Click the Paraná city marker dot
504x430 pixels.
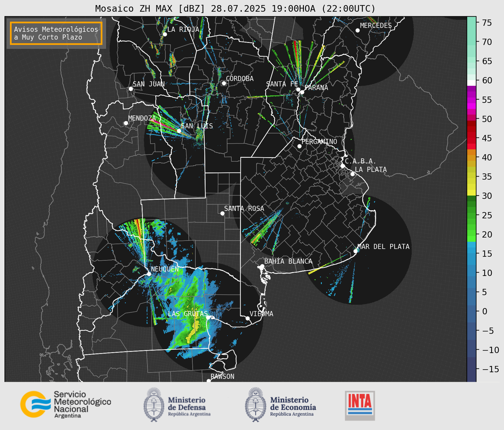(302, 92)
